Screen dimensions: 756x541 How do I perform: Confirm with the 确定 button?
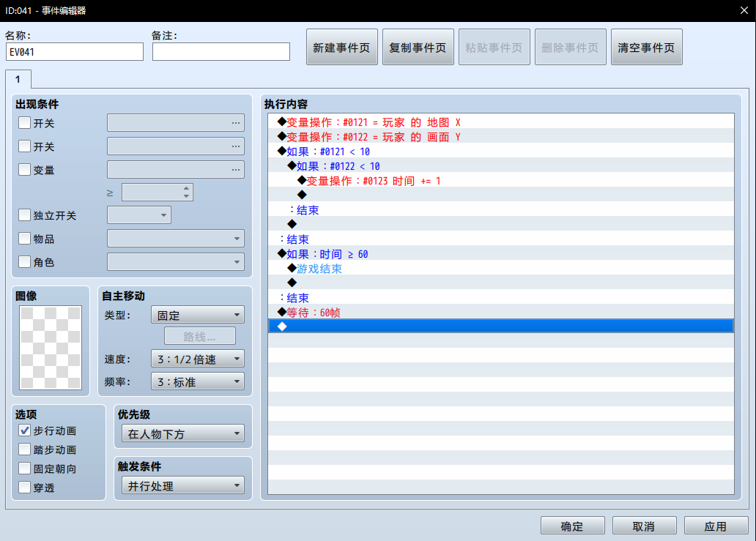pos(572,526)
